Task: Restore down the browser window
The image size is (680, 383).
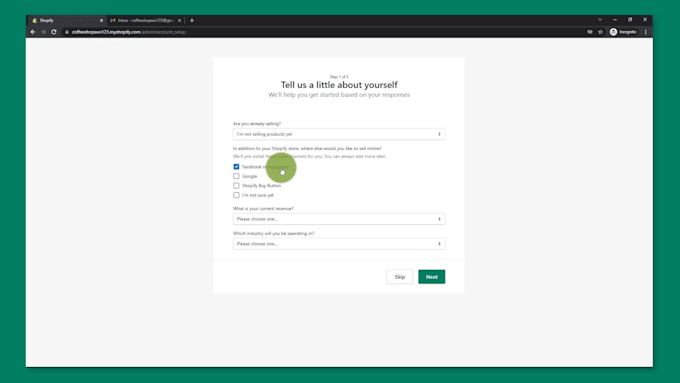Action: (x=630, y=20)
